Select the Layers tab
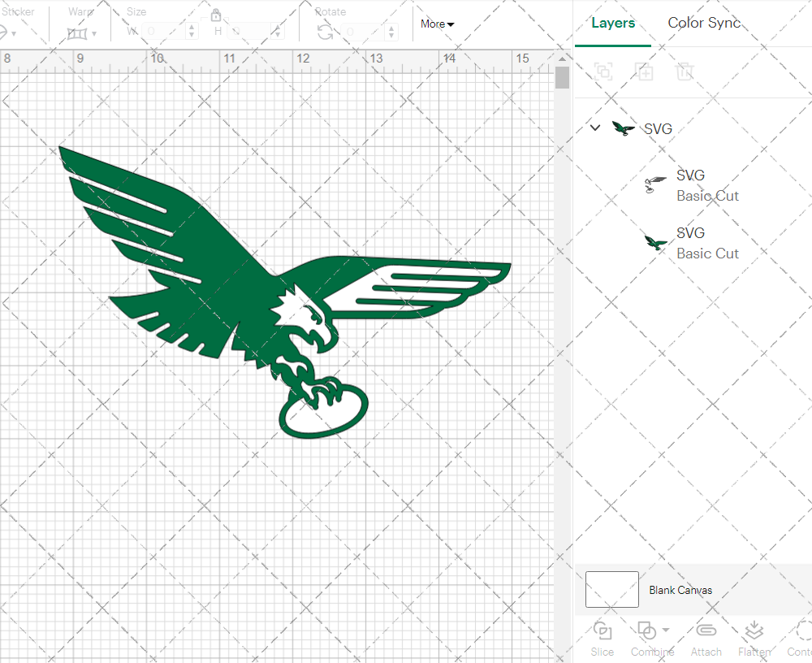This screenshot has height=663, width=812. [x=613, y=23]
